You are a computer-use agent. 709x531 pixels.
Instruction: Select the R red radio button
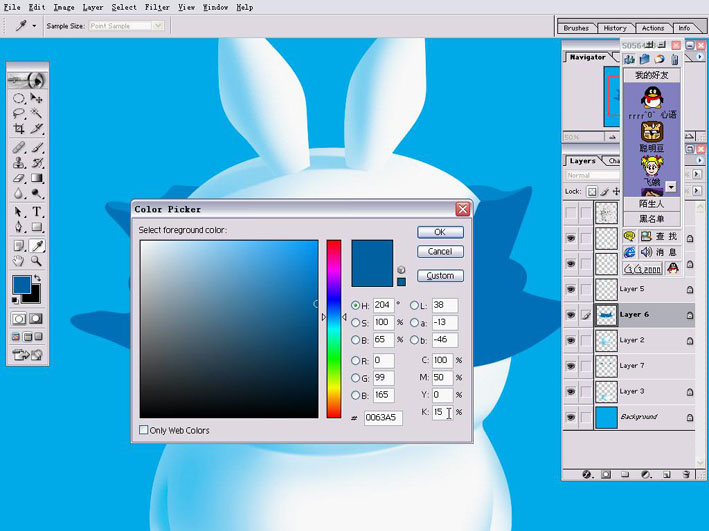click(355, 360)
